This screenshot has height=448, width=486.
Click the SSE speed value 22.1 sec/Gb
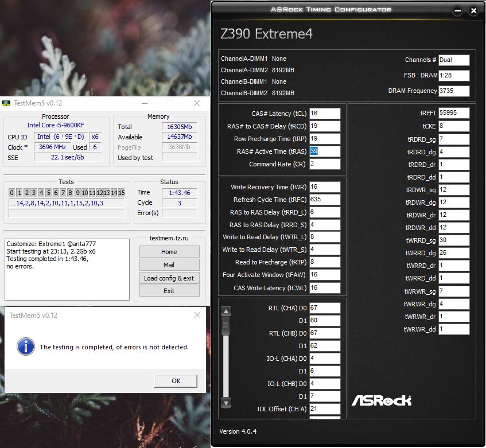point(68,157)
